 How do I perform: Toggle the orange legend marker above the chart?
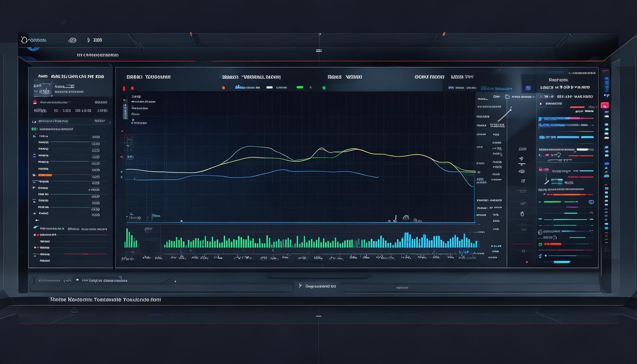(x=224, y=88)
